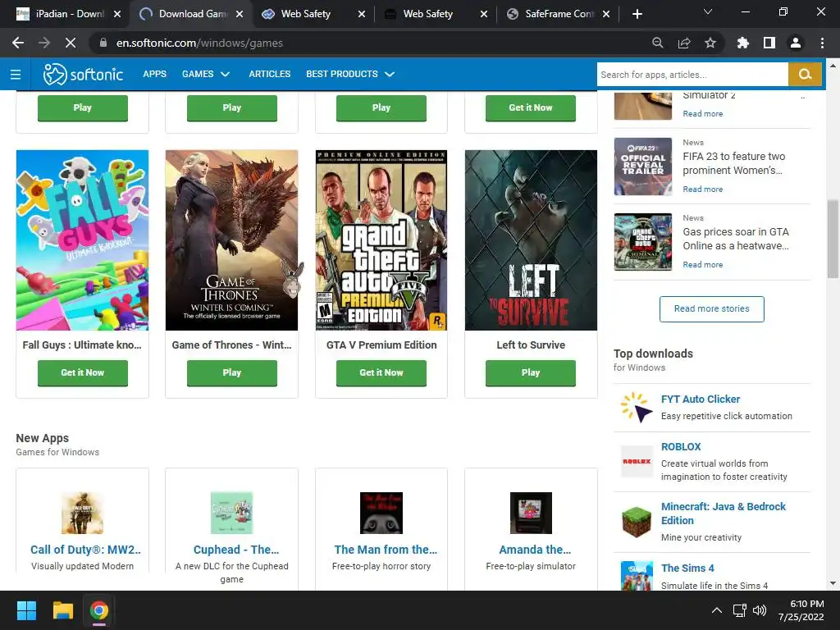Open Chrome profile avatar
Viewport: 840px width, 630px height.
pyautogui.click(x=796, y=43)
